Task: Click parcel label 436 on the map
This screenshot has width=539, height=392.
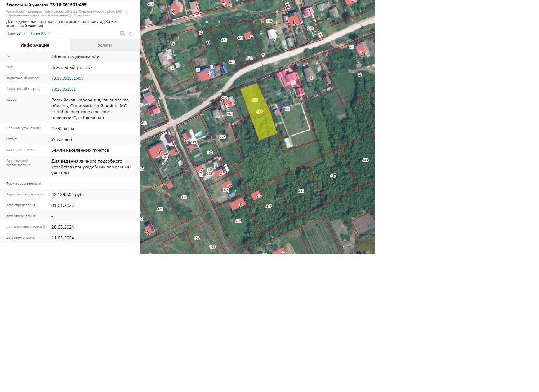Action: [251, 37]
